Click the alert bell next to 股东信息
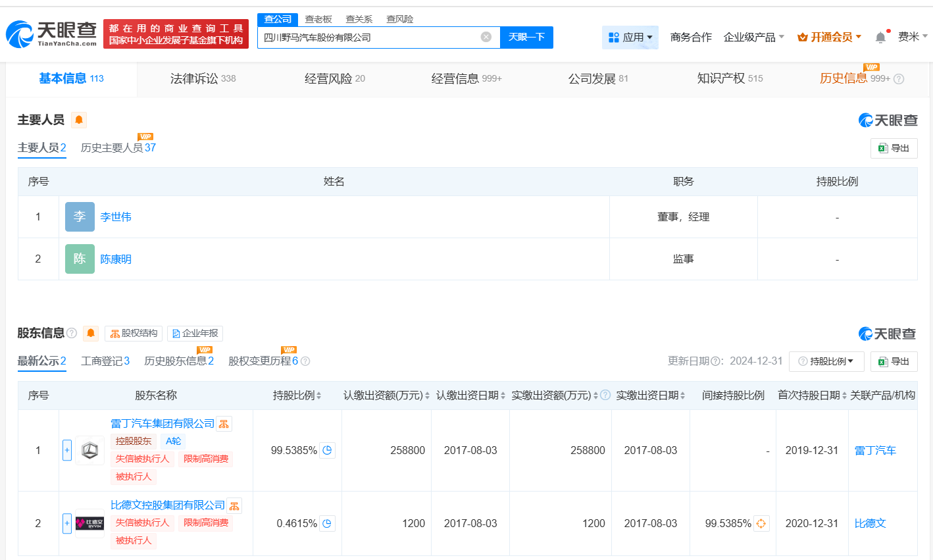The width and height of the screenshot is (933, 560). pos(91,333)
